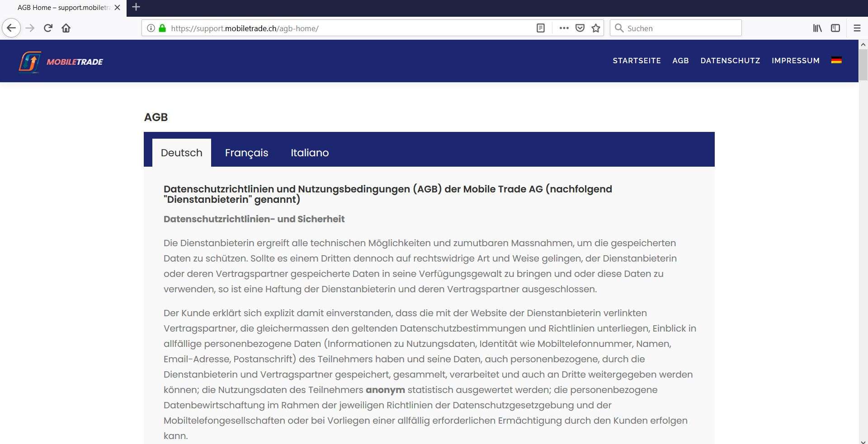This screenshot has height=444, width=868.
Task: Click inside the Suchen search field
Action: [676, 28]
